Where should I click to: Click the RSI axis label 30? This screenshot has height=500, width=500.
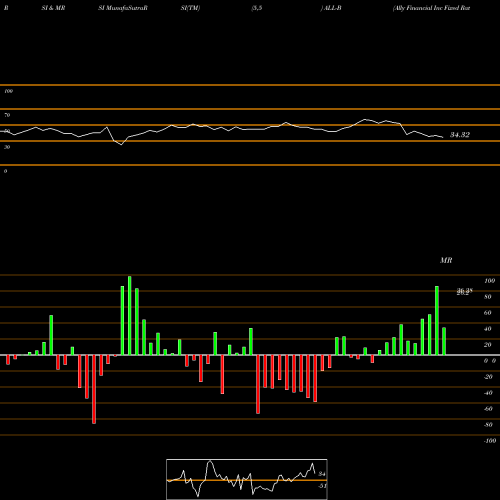coord(7,147)
